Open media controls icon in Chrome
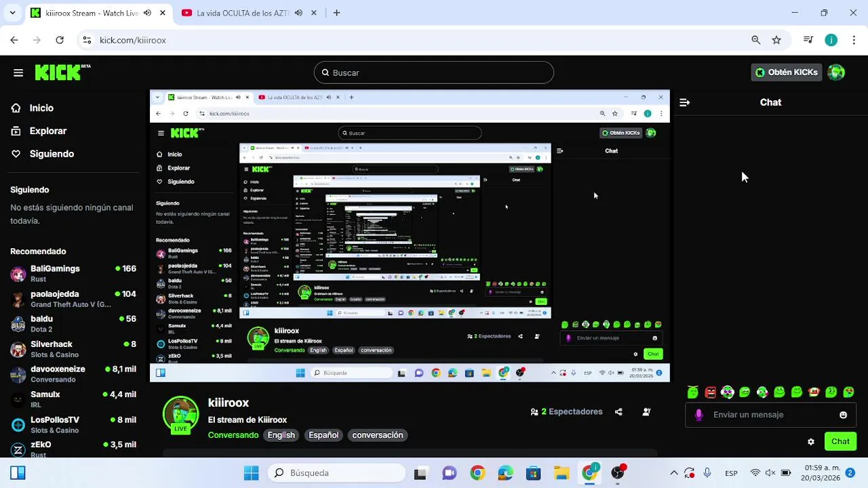The height and width of the screenshot is (488, 868). click(x=808, y=40)
